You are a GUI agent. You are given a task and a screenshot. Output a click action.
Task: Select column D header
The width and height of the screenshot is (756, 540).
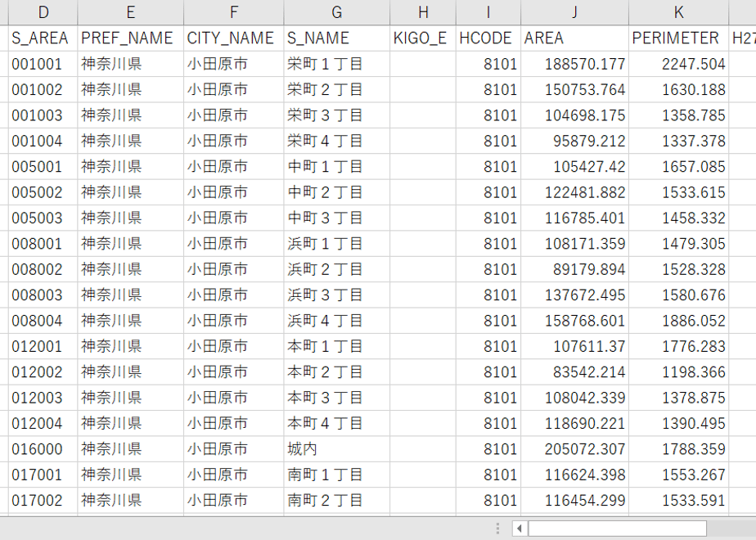43,12
